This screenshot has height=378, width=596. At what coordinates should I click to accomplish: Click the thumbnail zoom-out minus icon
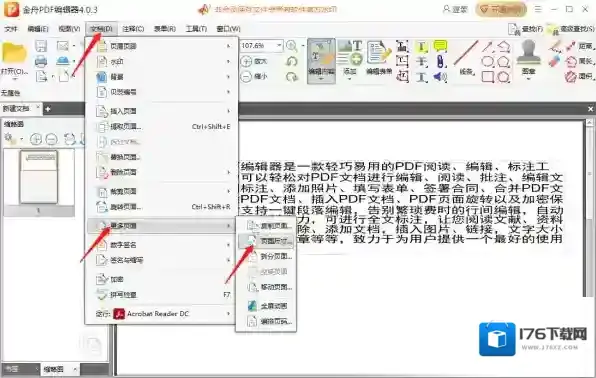pyautogui.click(x=51, y=139)
